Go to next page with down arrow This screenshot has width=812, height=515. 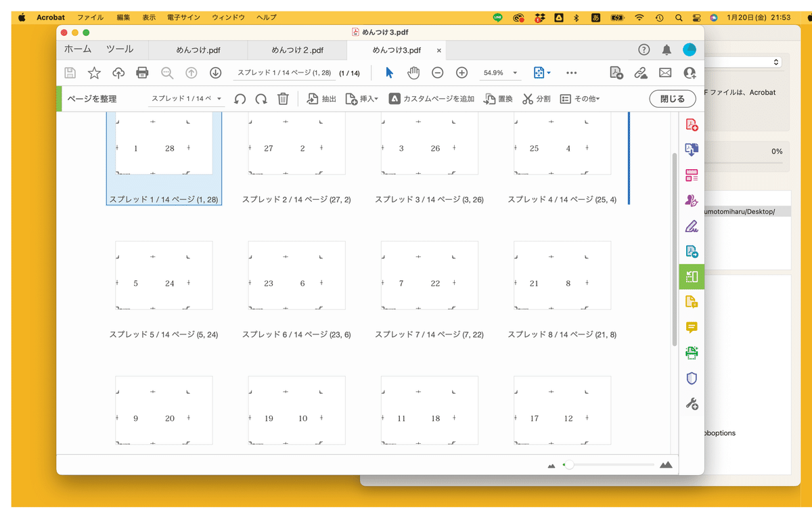click(215, 72)
